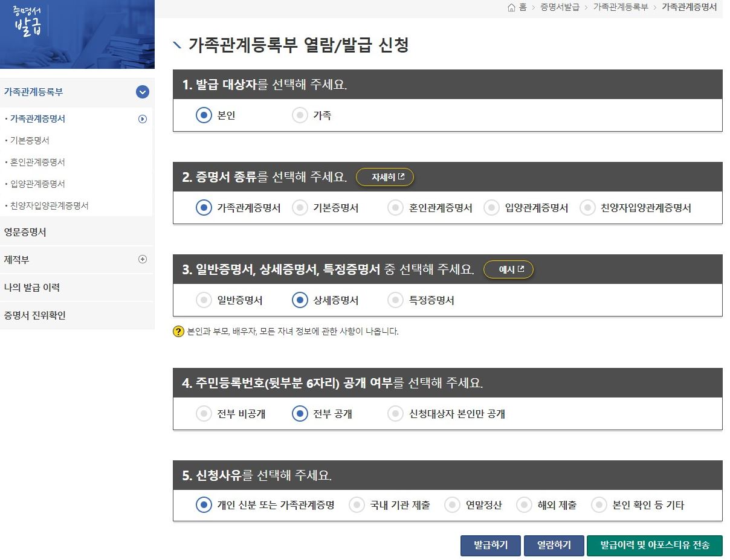Open 혼인관계증명서 in the sidebar menu
This screenshot has width=730, height=560.
37,163
